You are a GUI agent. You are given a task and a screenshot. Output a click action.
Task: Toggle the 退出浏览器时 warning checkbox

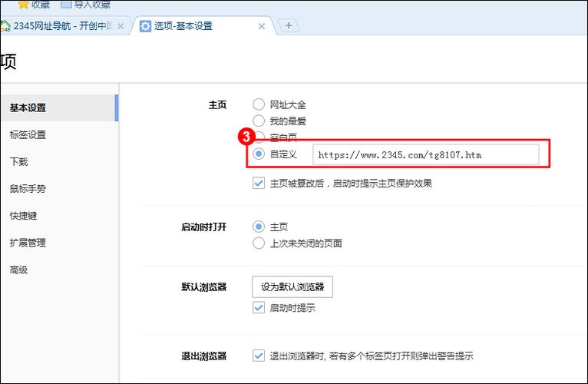tap(259, 356)
